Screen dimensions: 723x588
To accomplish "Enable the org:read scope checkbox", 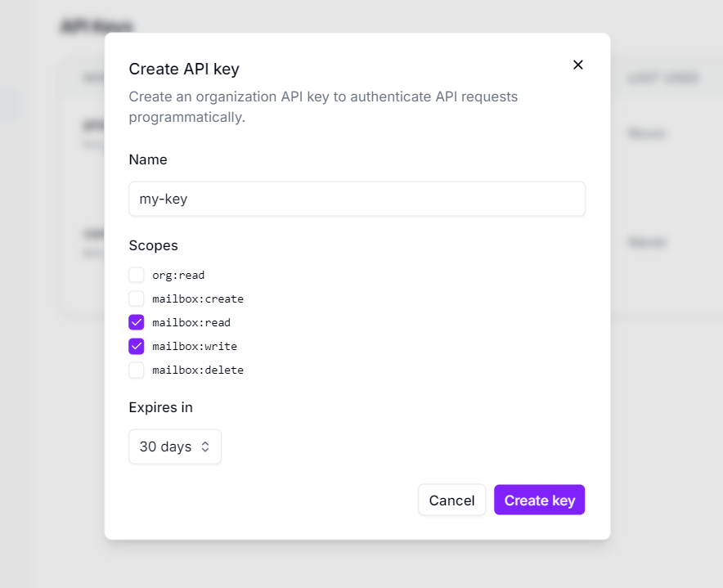I will click(x=136, y=275).
